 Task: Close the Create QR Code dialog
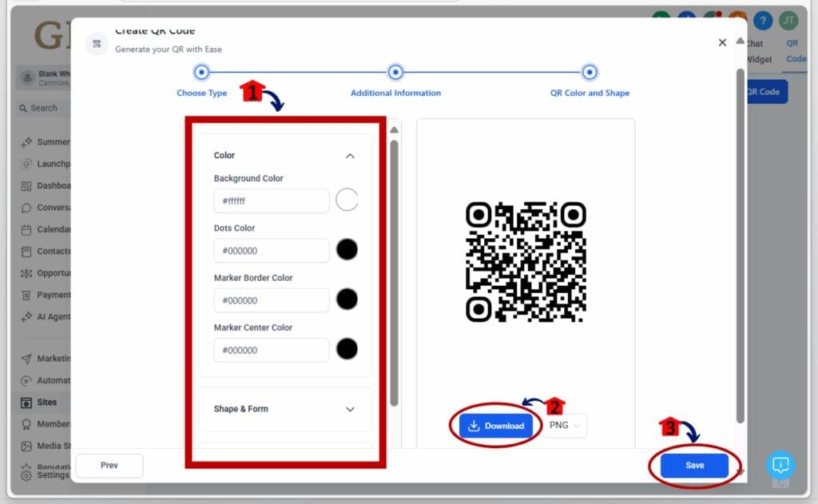[x=722, y=42]
